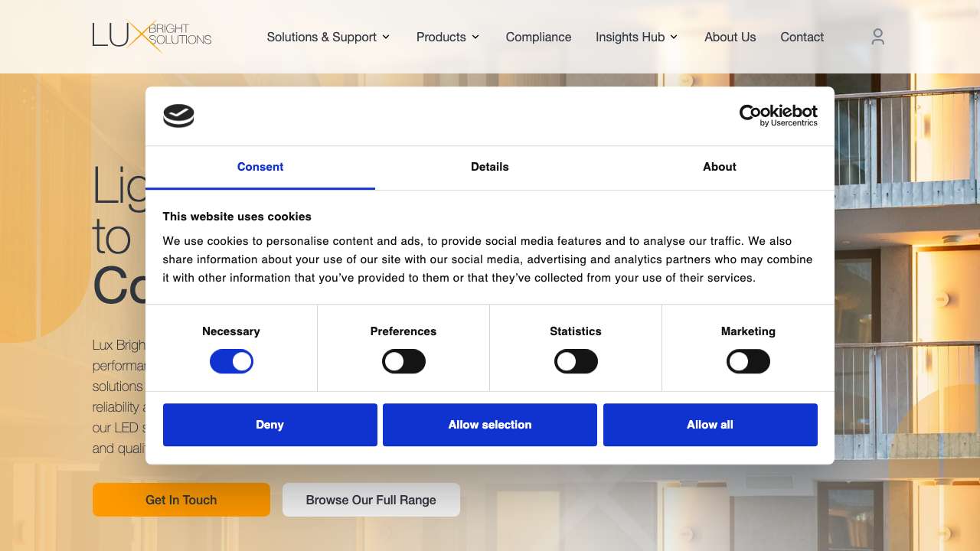The image size is (980, 551).
Task: Expand the Insights Hub dropdown
Action: point(636,37)
